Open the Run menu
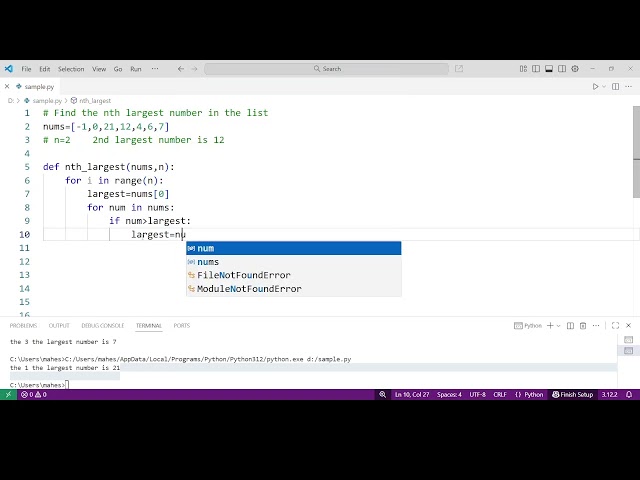This screenshot has width=640, height=480. 136,69
